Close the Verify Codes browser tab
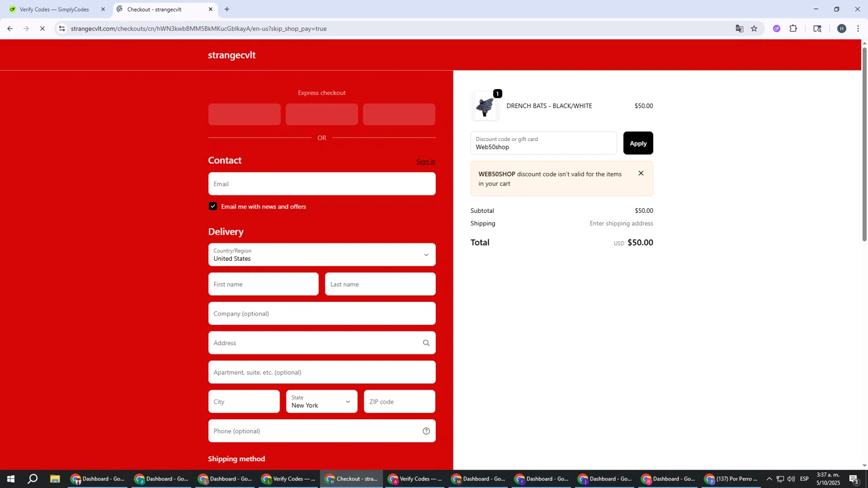The height and width of the screenshot is (488, 868). pyautogui.click(x=103, y=9)
